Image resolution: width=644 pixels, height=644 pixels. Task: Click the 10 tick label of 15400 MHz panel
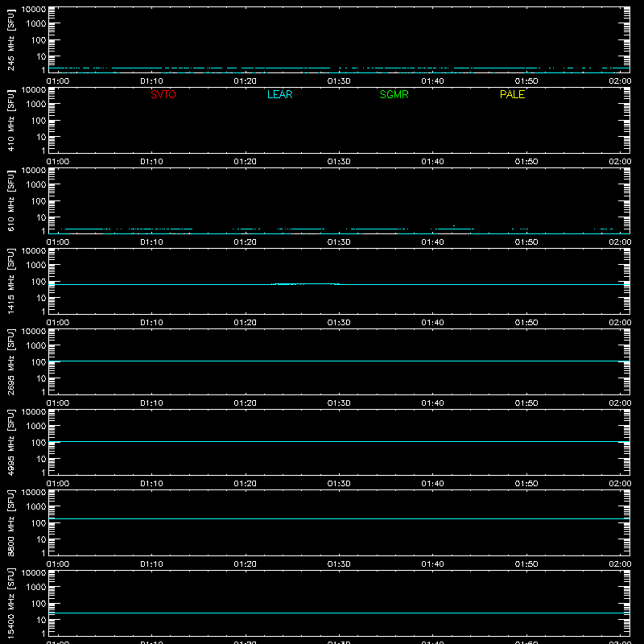coord(42,620)
